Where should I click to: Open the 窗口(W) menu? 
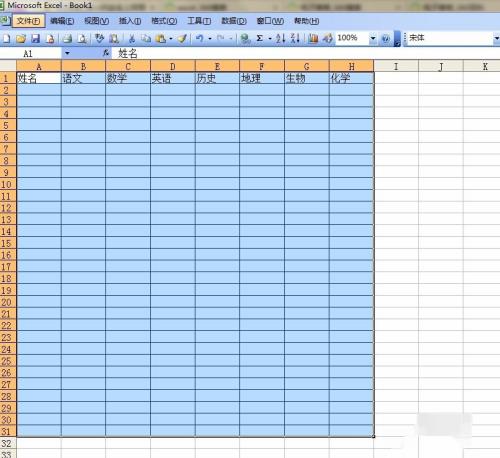click(270, 21)
